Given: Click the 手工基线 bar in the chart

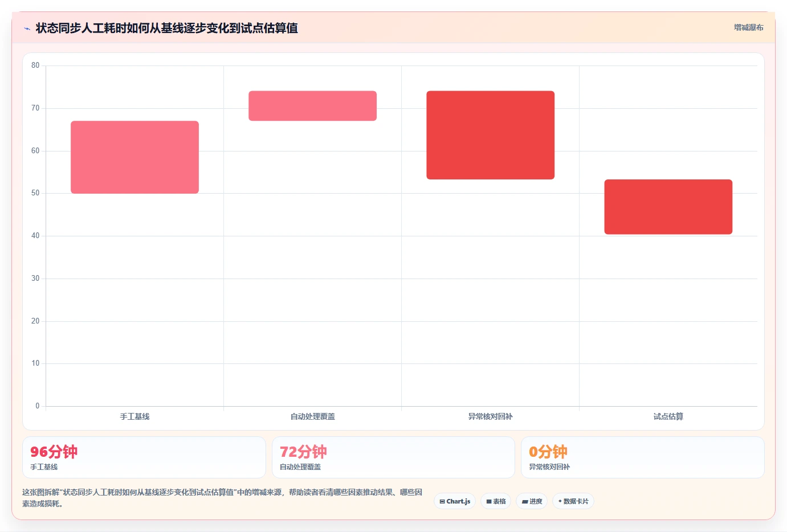Looking at the screenshot, I should tap(134, 157).
